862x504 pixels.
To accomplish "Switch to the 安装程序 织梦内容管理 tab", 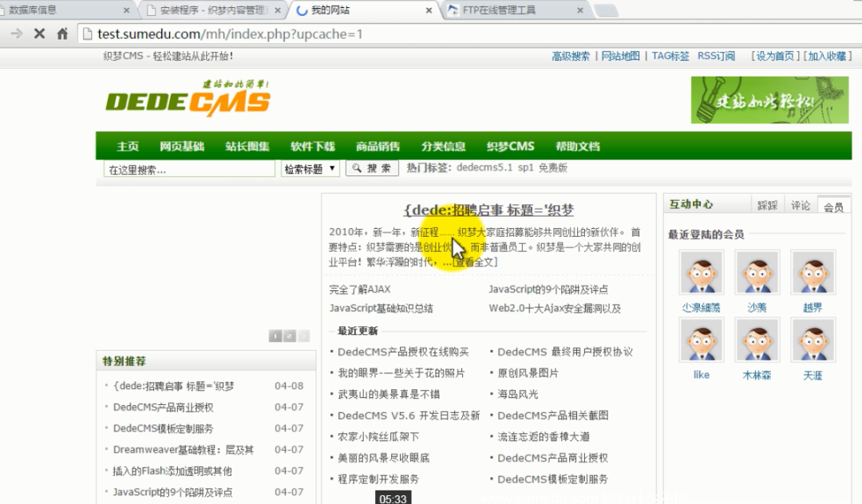I will pos(213,10).
